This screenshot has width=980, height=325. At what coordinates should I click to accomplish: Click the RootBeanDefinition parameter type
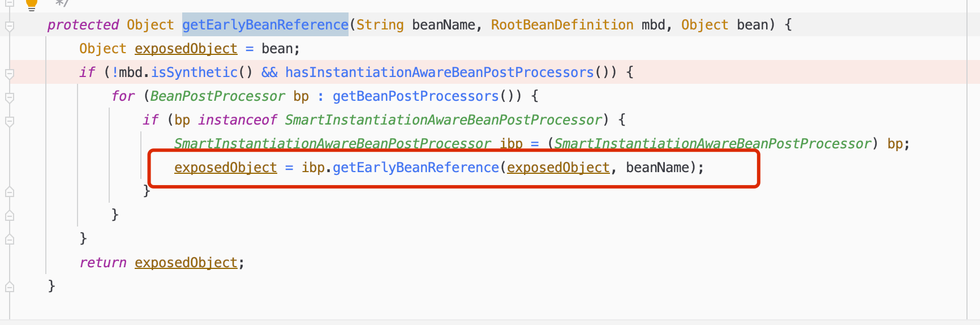(x=561, y=25)
